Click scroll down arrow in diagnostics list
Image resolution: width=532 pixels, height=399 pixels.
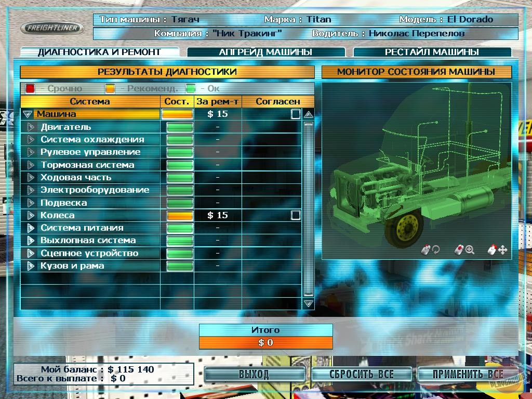coord(309,303)
